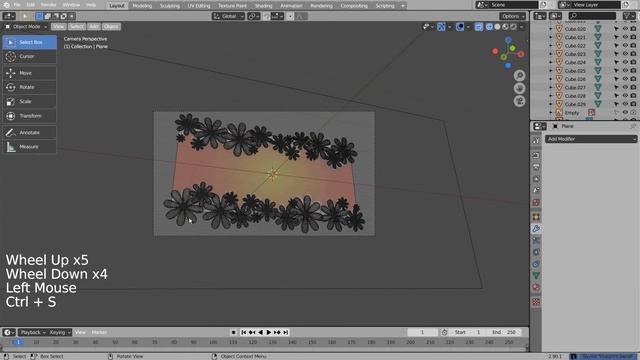Screen dimensions: 640x360
Task: Switch to the Sculpting workspace tab
Action: tap(169, 6)
